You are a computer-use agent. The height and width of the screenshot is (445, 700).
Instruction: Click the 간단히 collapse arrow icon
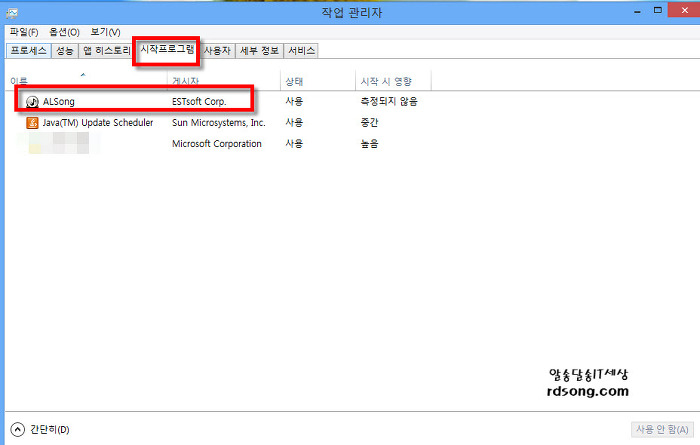pos(17,429)
